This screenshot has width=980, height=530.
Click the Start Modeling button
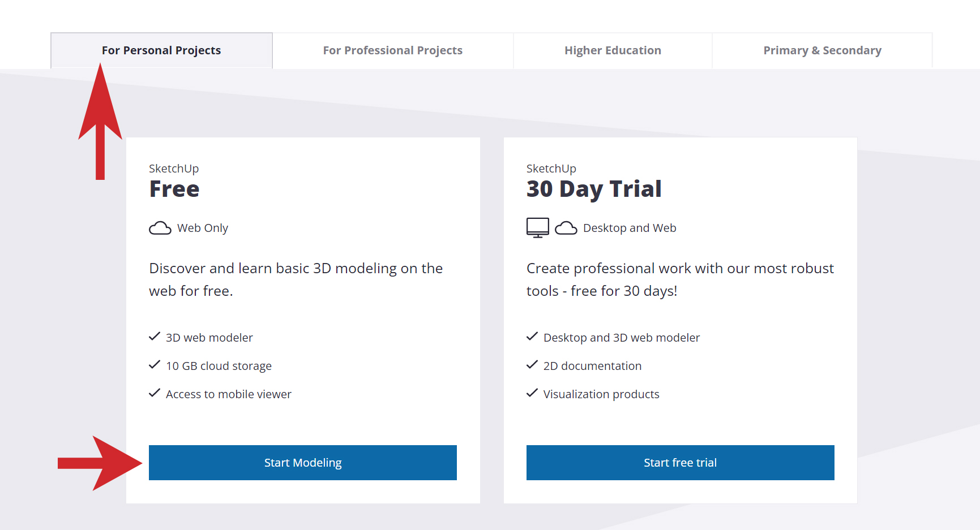point(303,463)
